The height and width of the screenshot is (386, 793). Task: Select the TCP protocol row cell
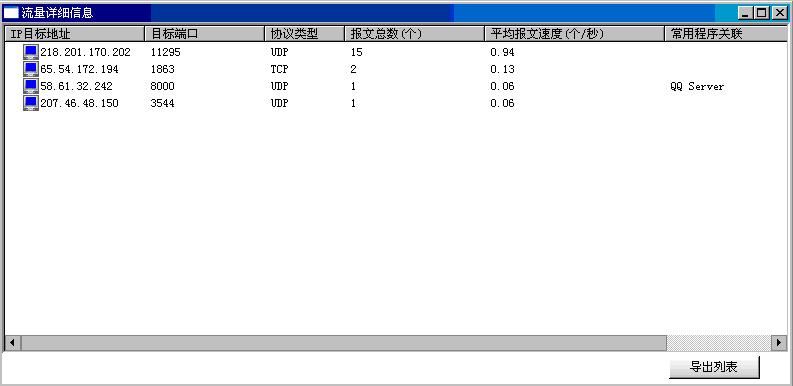(x=279, y=69)
